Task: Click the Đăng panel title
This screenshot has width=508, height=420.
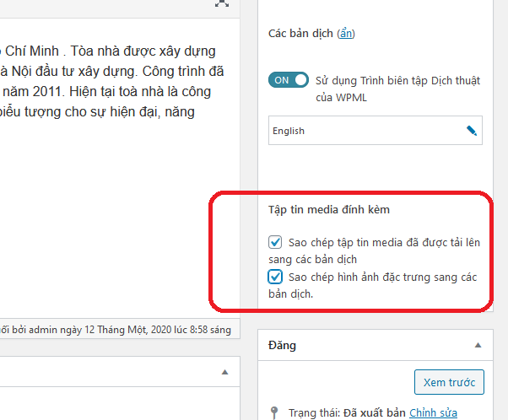Action: 282,346
